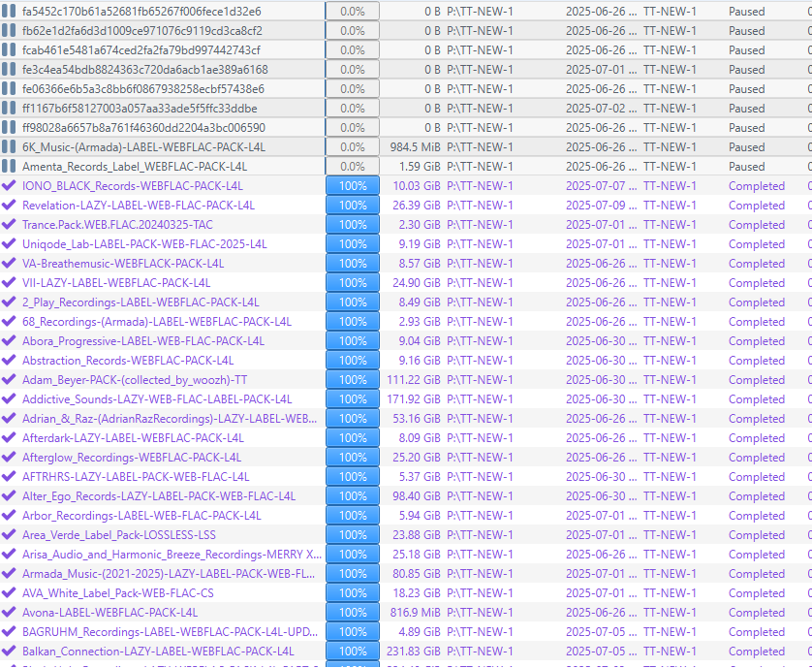This screenshot has height=668, width=812.
Task: Click size 984.5 MiB of 6K_Music torrent
Action: click(415, 147)
